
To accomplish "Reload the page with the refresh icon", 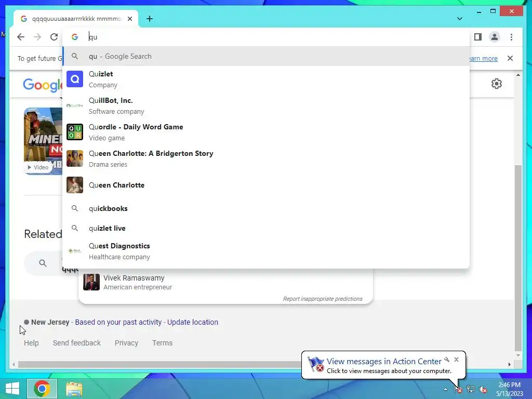I will tap(54, 37).
